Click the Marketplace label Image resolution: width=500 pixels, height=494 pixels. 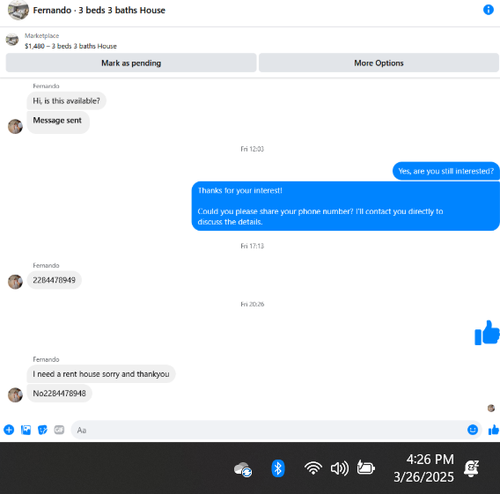pos(42,36)
